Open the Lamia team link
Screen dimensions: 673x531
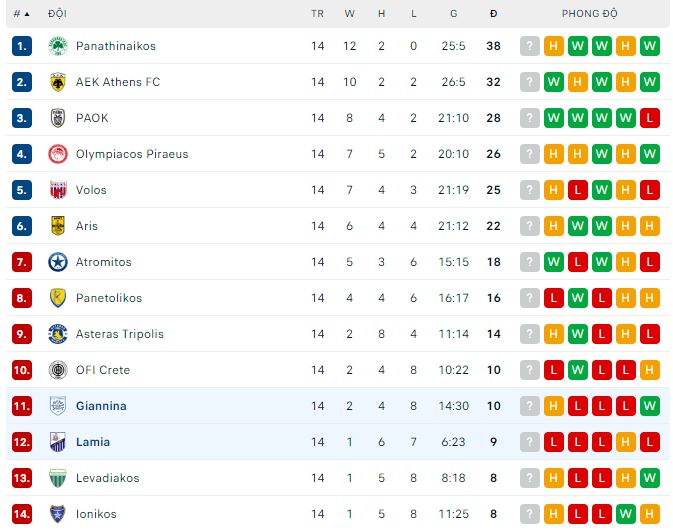93,442
